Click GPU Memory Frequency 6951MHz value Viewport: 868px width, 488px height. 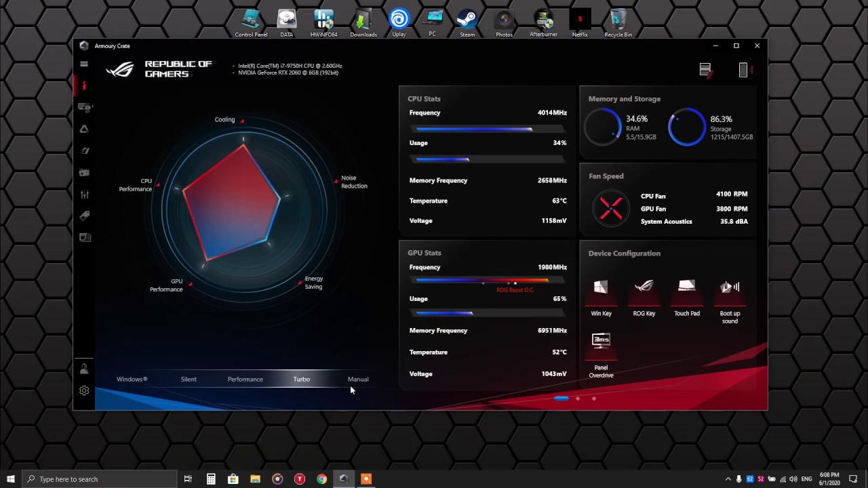coord(552,330)
